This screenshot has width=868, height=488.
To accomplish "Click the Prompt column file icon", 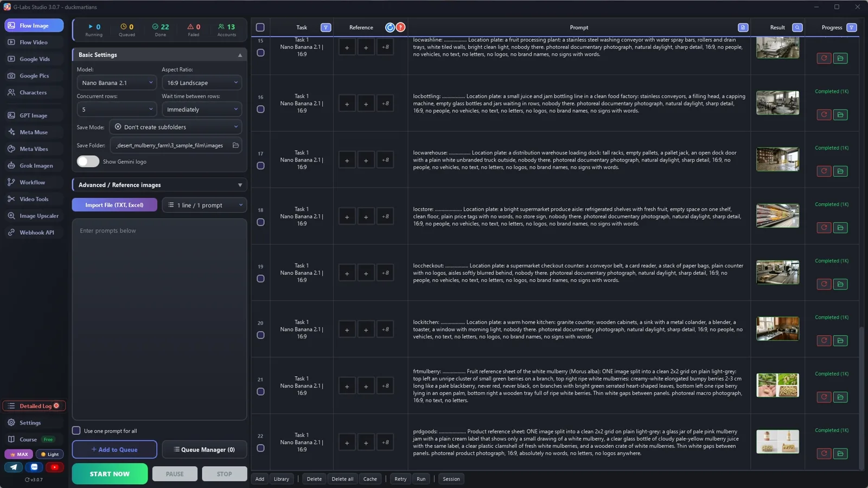I will point(743,27).
